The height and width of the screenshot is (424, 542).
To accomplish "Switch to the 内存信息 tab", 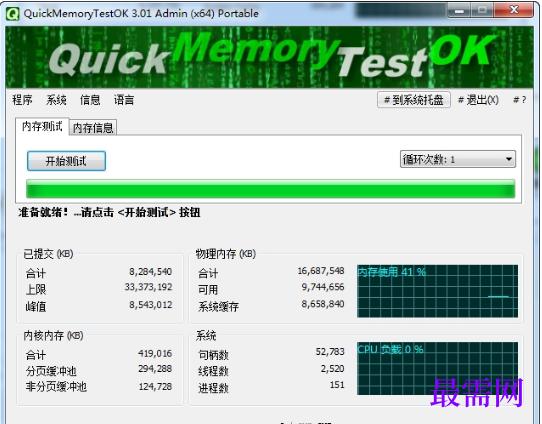I will [93, 128].
